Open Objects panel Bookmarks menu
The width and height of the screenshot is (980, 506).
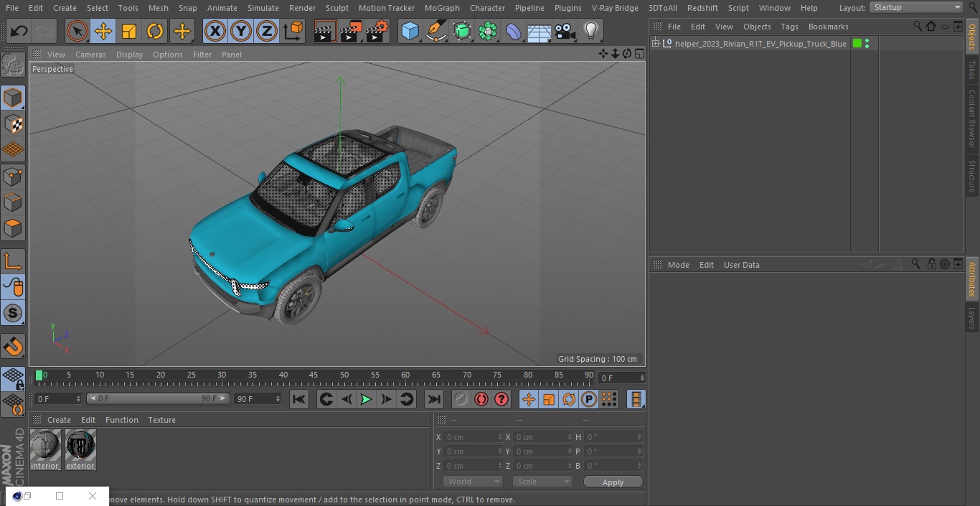pyautogui.click(x=828, y=27)
